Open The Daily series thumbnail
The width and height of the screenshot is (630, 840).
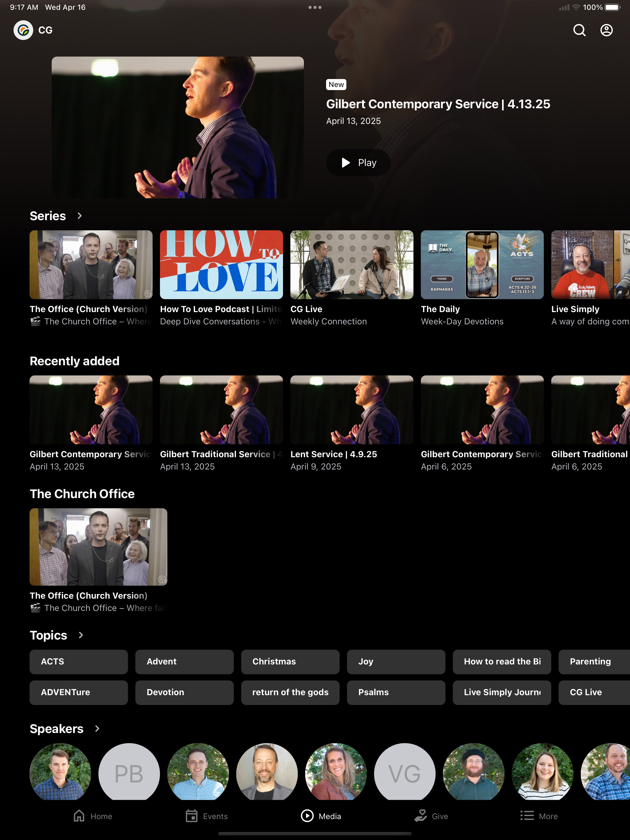[482, 265]
